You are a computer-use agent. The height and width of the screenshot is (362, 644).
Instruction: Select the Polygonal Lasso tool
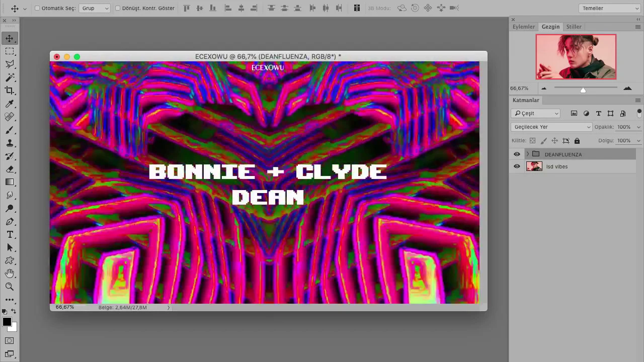point(10,64)
